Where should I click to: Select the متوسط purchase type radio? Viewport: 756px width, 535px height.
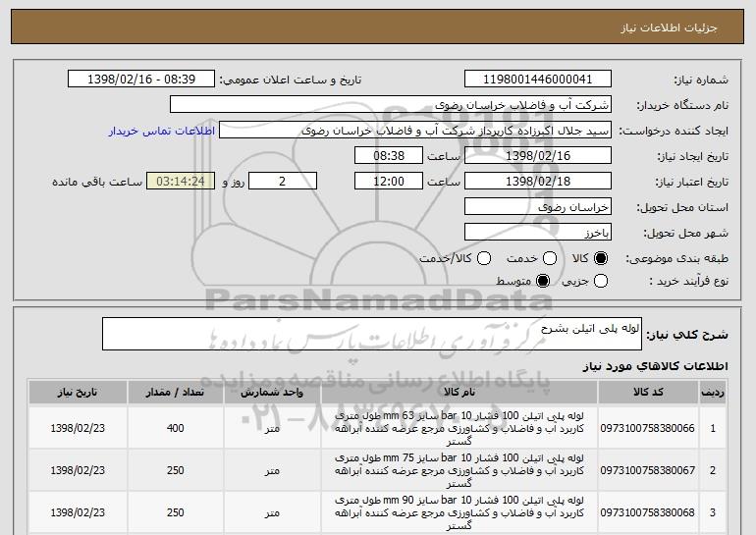coord(543,281)
